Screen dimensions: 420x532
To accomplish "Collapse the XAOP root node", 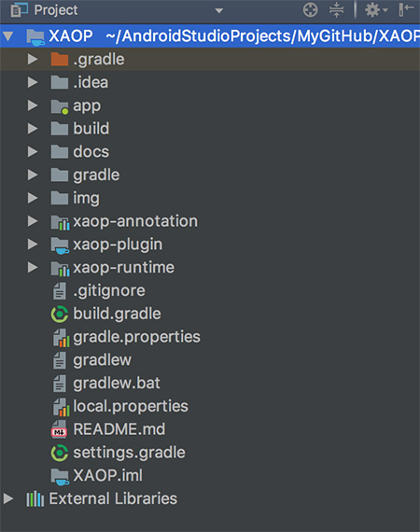I will tap(8, 36).
